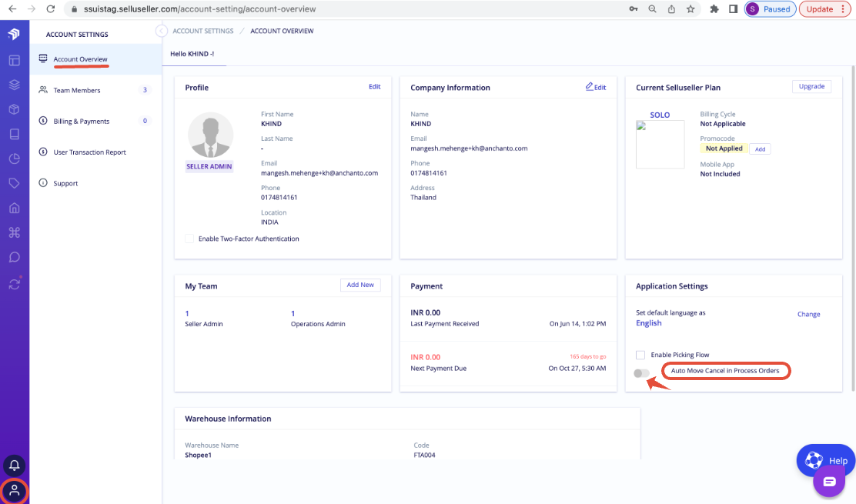The image size is (856, 504).
Task: Reload the browser page
Action: click(x=50, y=8)
